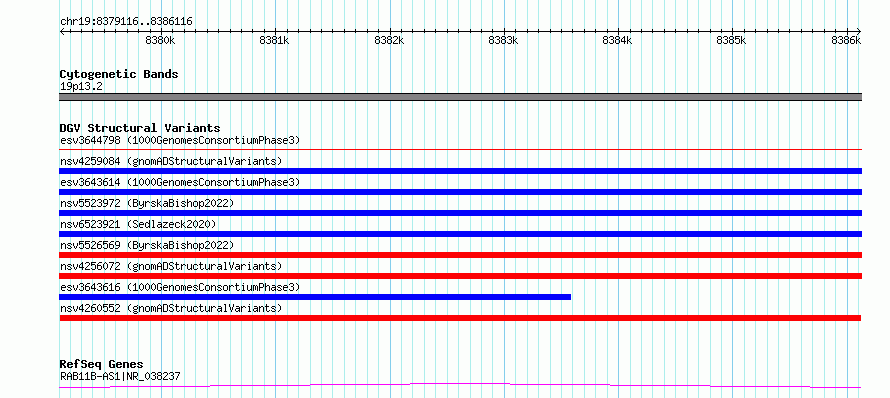Click the magenta RAB11B-AS1 gene line
890x398 pixels.
pyautogui.click(x=460, y=386)
